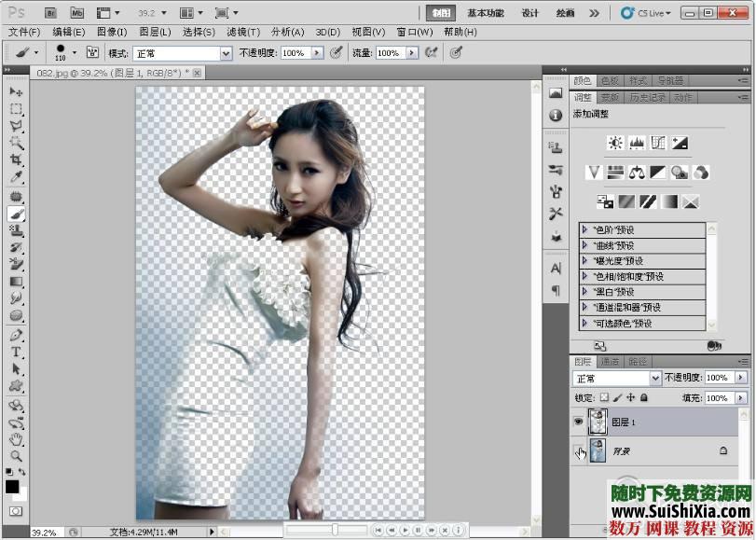Viewport: 756px width, 540px height.
Task: Open the 滤镜(T) menu
Action: point(243,32)
